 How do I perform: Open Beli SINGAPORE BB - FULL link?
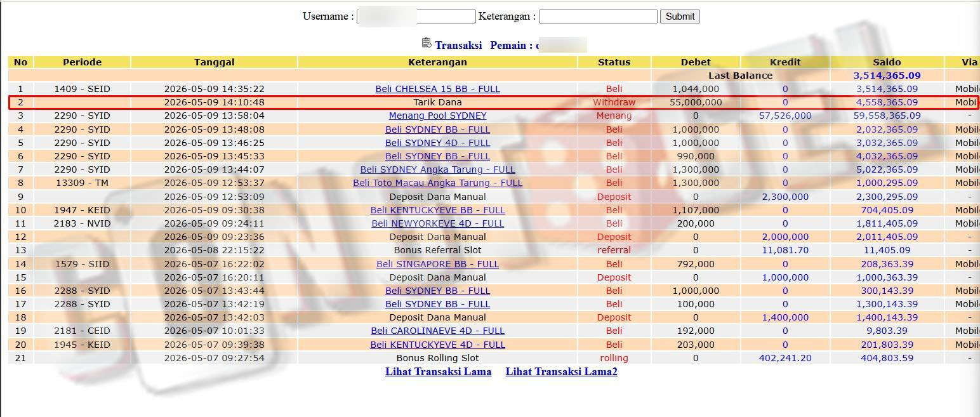pos(437,264)
